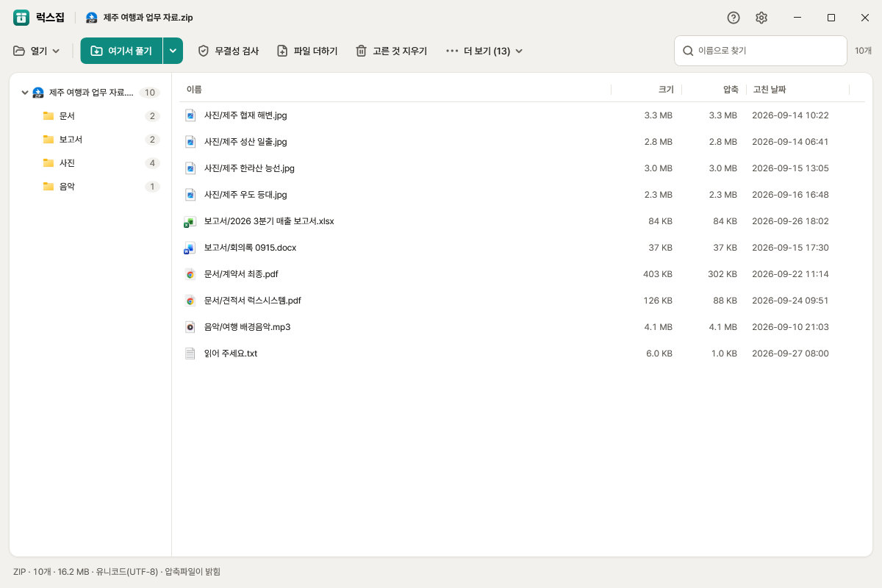
Task: Click the audio icon of 여행 배경음악.mp3
Action: (190, 327)
